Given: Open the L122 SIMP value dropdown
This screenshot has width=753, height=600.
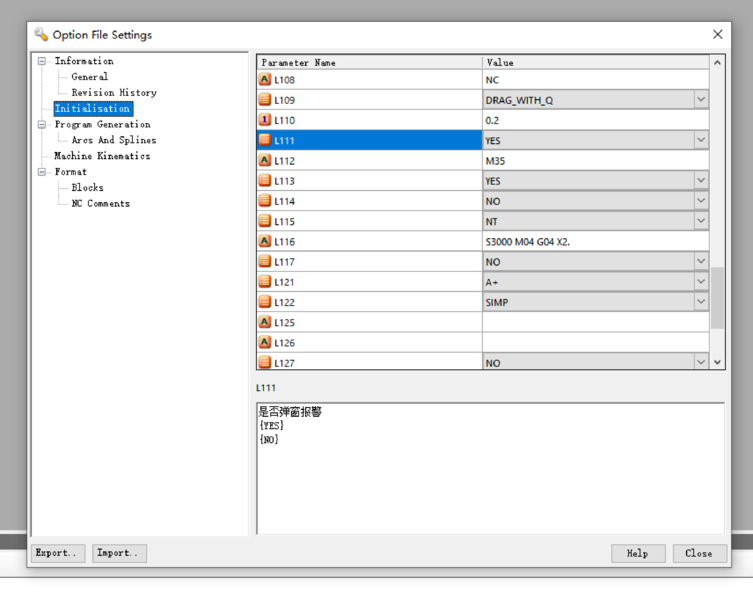Looking at the screenshot, I should tap(701, 301).
